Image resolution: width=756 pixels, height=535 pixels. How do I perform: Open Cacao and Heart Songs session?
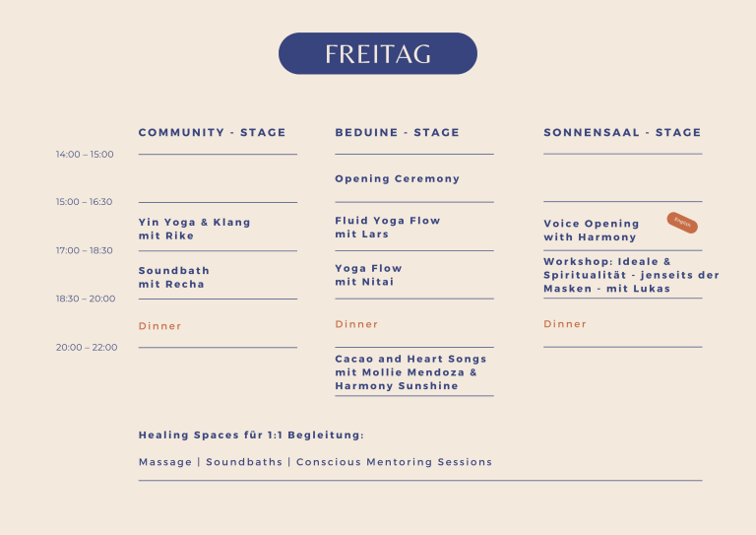pyautogui.click(x=410, y=372)
